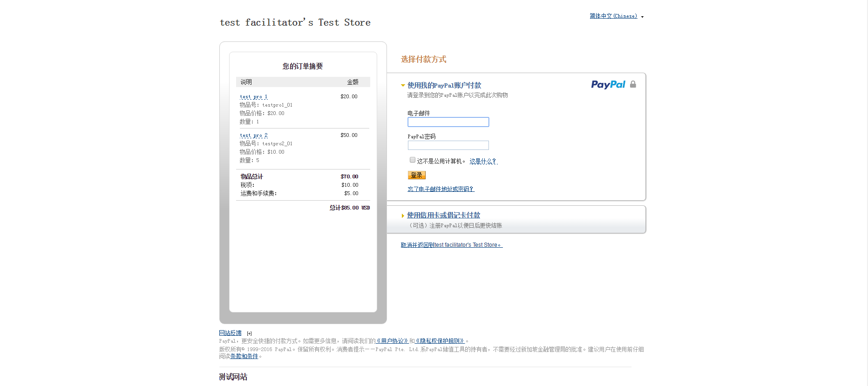This screenshot has height=386, width=868.
Task: Click the language selector arrow
Action: [x=642, y=17]
